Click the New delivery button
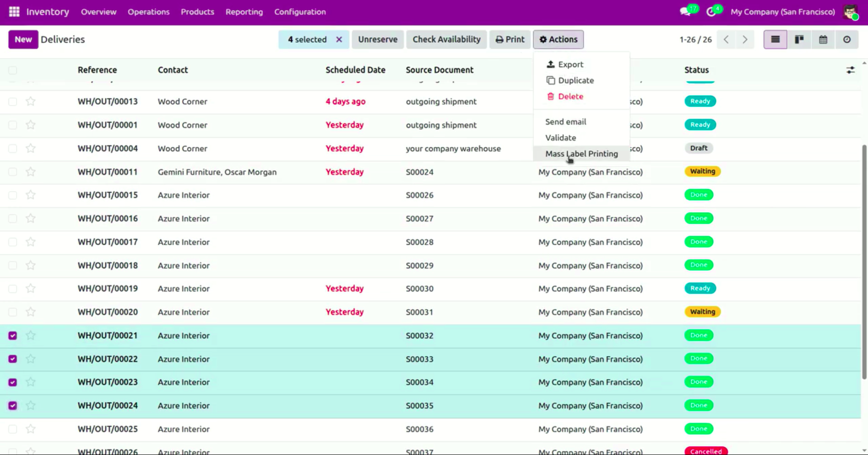 pos(23,39)
